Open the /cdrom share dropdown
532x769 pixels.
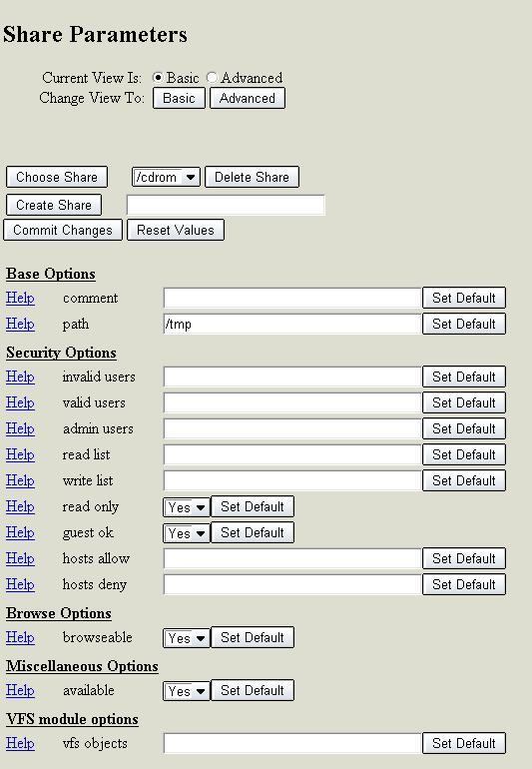point(167,177)
